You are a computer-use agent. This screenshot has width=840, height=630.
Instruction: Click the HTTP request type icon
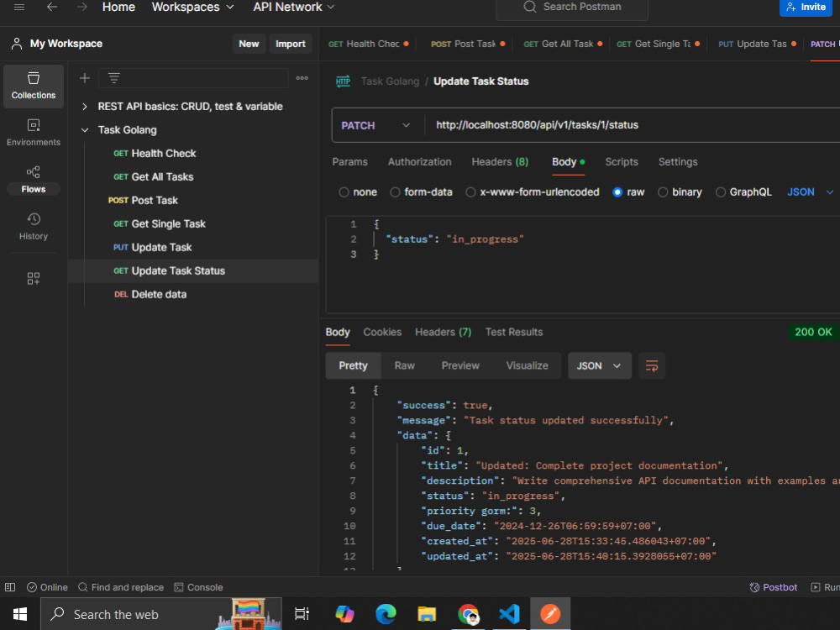coord(343,81)
